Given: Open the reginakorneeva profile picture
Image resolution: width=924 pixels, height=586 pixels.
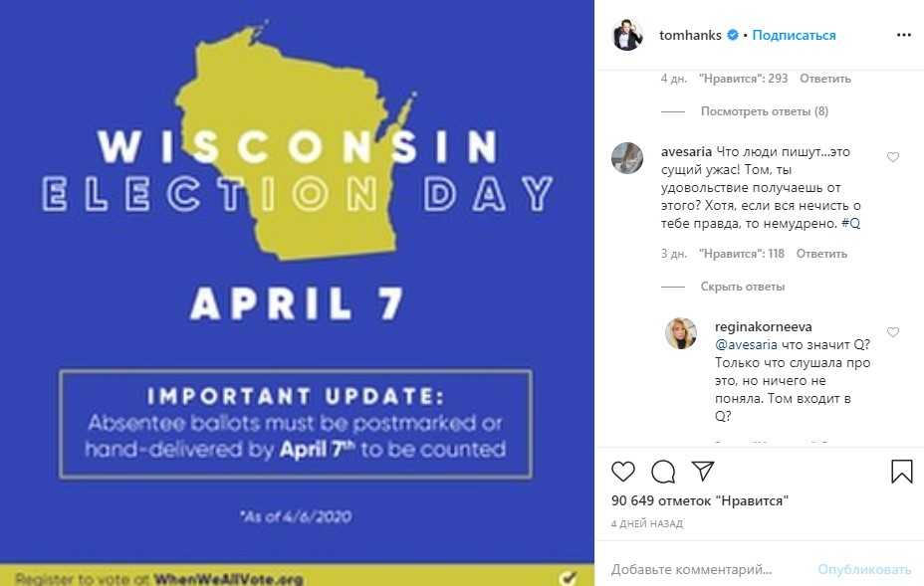Looking at the screenshot, I should pyautogui.click(x=681, y=333).
